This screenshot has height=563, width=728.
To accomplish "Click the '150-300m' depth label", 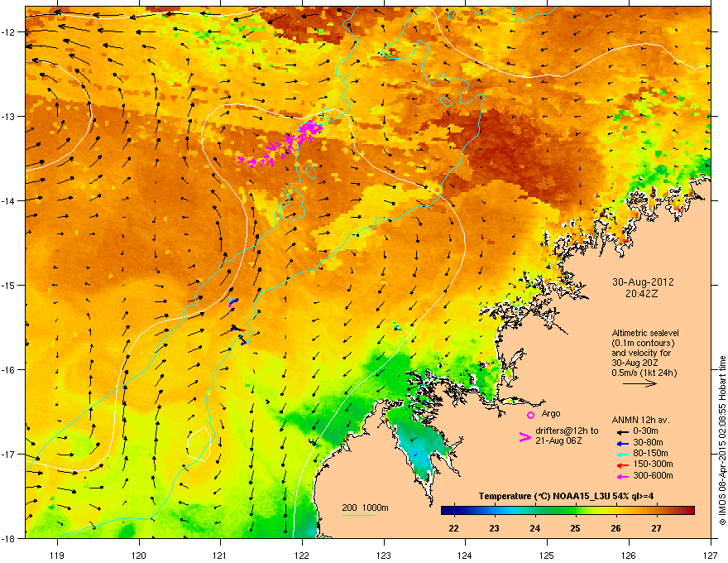I will (653, 464).
